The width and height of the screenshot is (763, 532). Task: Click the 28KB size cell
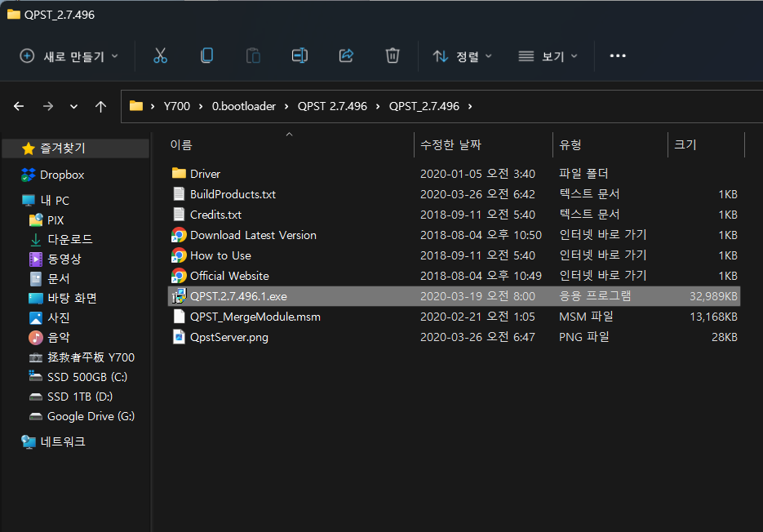725,337
